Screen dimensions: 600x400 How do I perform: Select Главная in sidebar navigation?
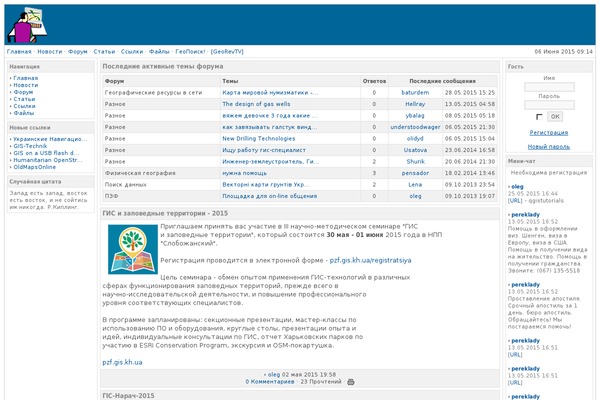[x=26, y=78]
